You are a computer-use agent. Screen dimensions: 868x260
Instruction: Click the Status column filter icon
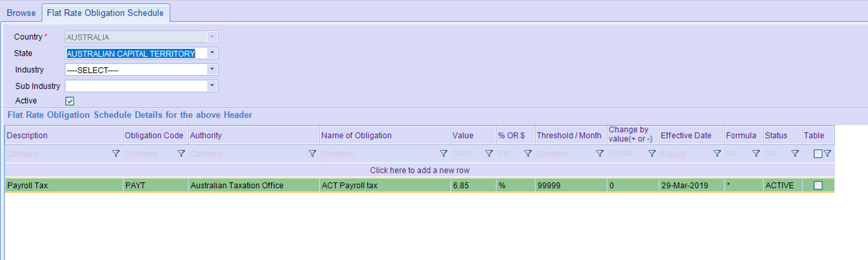[x=795, y=154]
